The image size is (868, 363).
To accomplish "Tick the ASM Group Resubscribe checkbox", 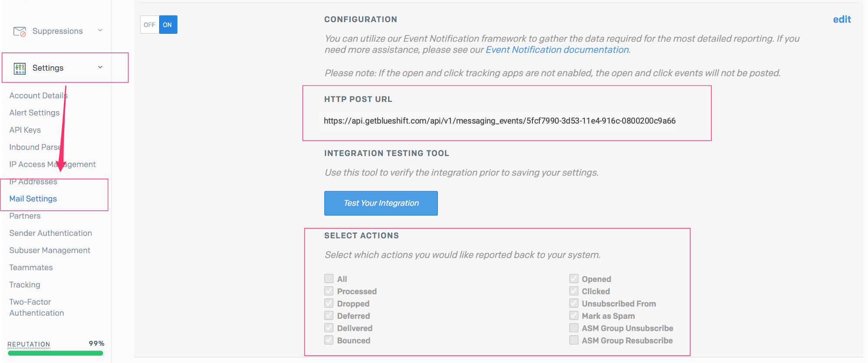I will click(x=574, y=340).
